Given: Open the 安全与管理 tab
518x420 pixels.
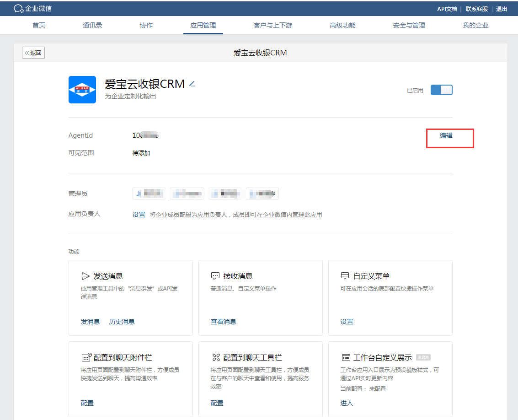Looking at the screenshot, I should [409, 25].
